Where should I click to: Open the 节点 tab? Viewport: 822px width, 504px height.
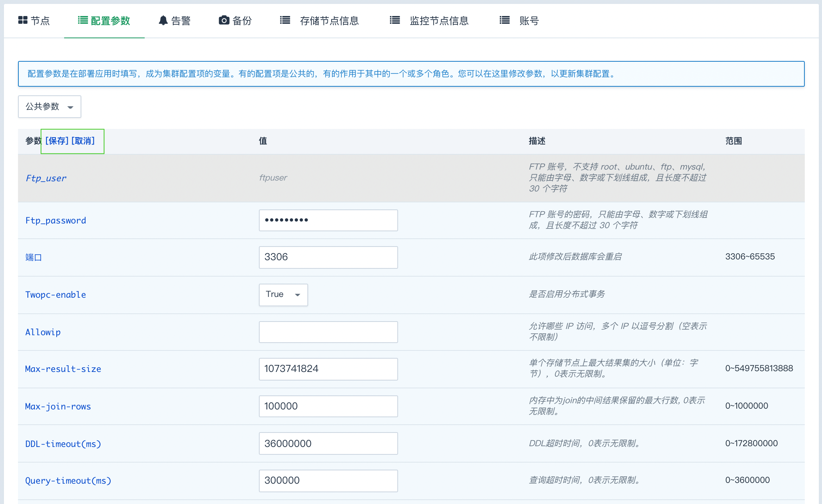(x=34, y=21)
